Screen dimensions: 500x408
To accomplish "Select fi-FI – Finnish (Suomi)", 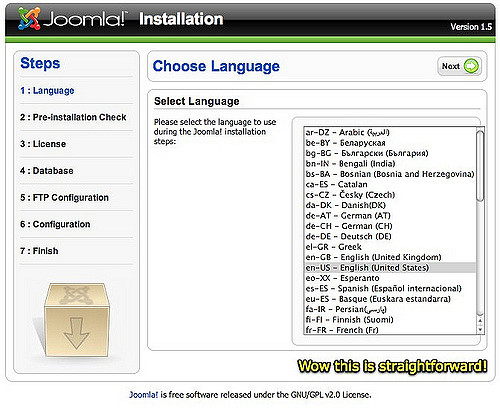I will coord(390,320).
